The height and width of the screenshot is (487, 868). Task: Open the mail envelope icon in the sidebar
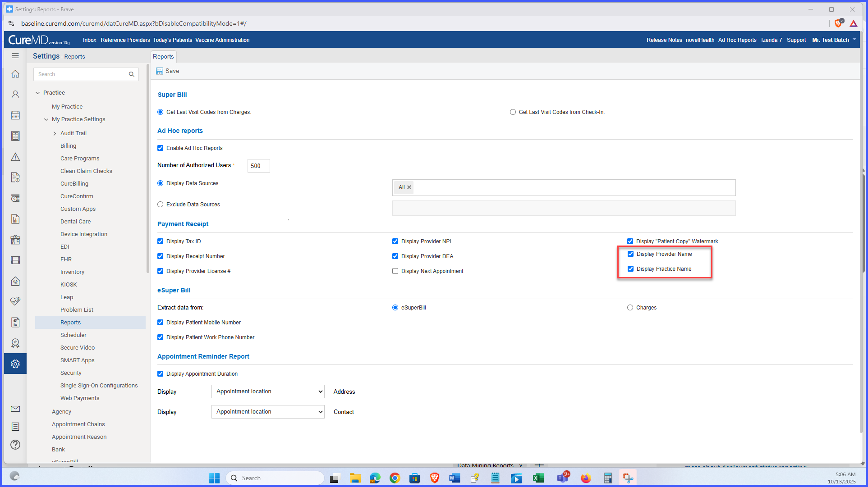(15, 409)
